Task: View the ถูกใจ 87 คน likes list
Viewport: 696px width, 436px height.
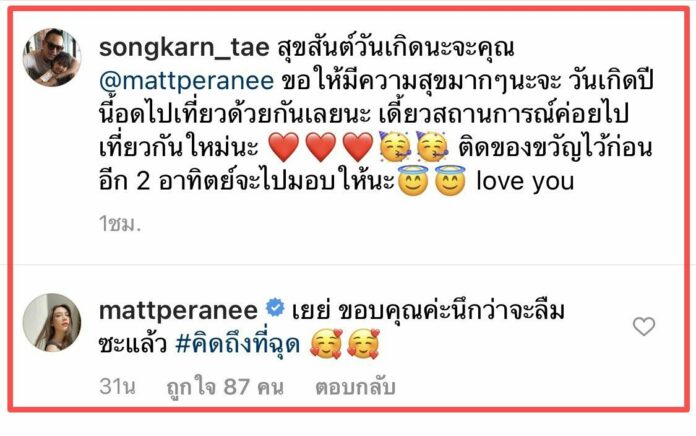Action: click(x=225, y=387)
